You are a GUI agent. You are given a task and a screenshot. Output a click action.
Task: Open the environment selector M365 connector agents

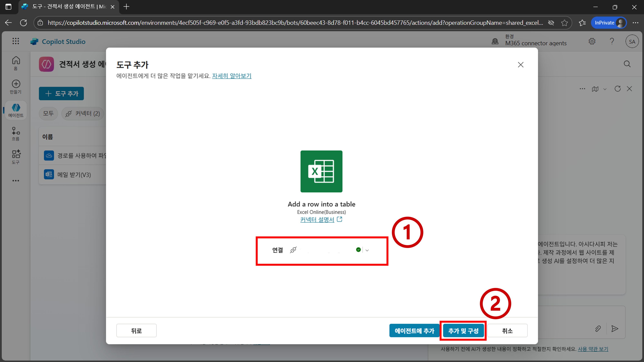[535, 43]
